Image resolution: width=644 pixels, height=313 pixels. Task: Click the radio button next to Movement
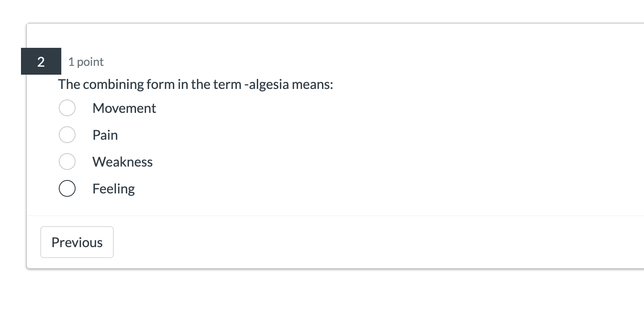[x=67, y=108]
